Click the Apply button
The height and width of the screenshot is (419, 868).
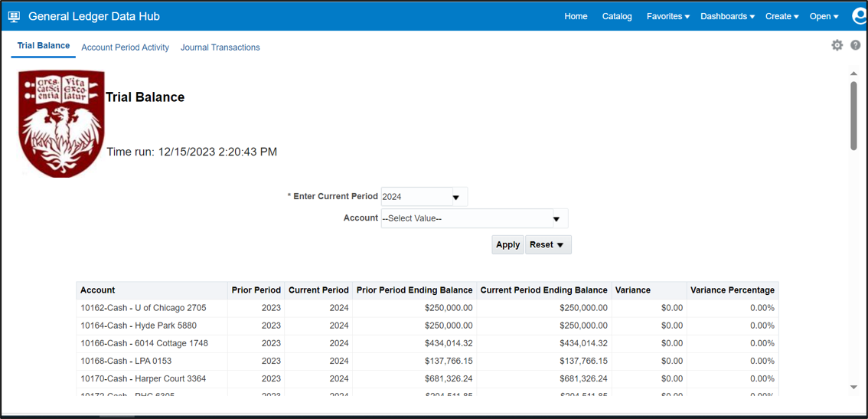tap(507, 244)
